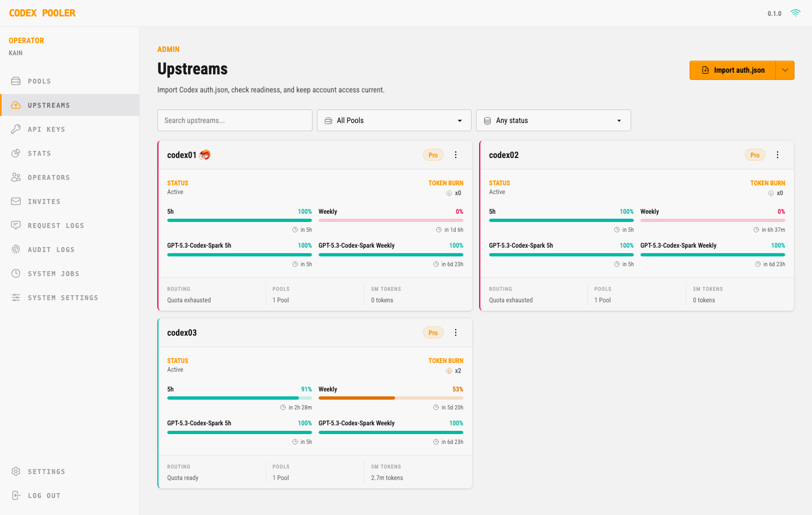
Task: Click the System Settings sliders icon
Action: pos(16,297)
